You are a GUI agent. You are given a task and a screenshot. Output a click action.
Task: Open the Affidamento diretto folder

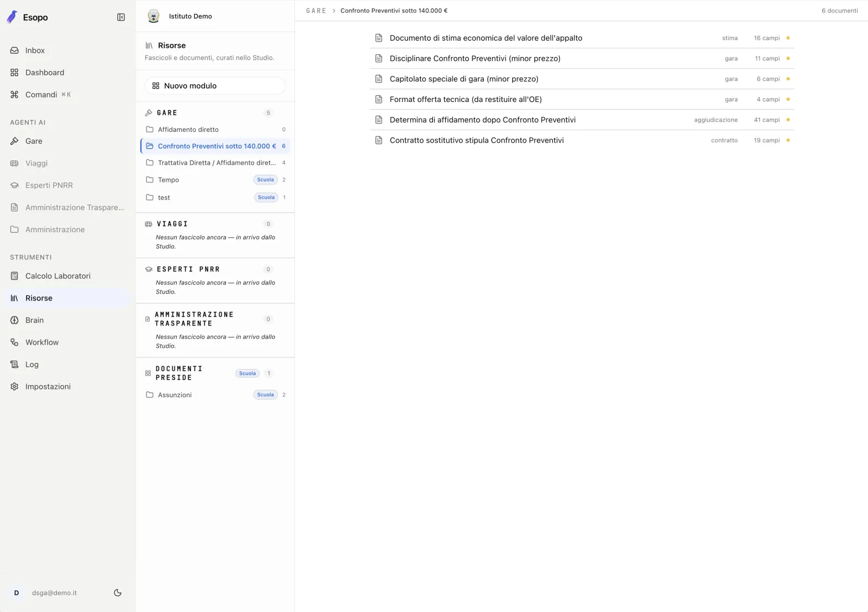(x=215, y=130)
